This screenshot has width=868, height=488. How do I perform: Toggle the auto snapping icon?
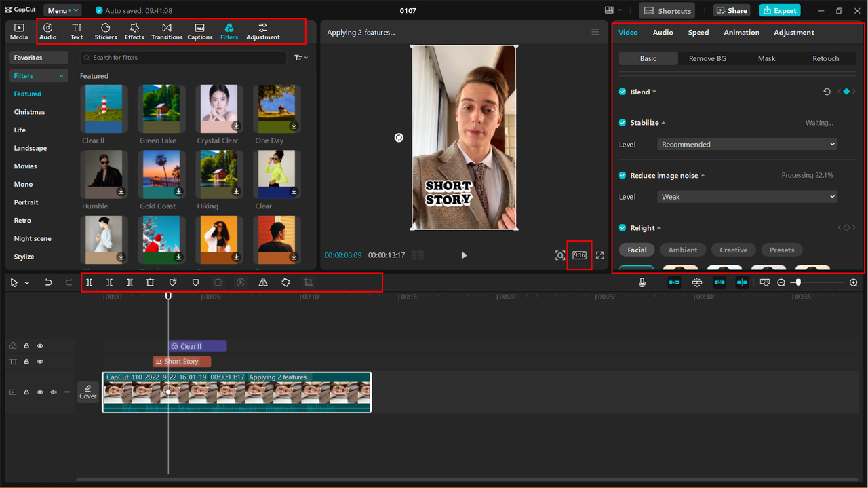pos(696,282)
